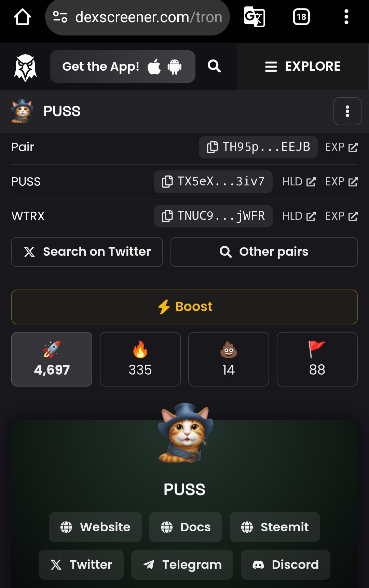Tap the browser home icon

coord(23,17)
